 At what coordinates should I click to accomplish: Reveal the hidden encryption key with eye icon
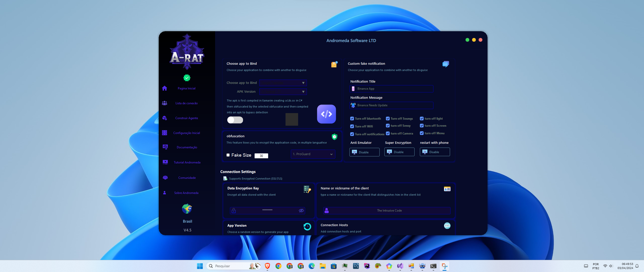click(301, 211)
